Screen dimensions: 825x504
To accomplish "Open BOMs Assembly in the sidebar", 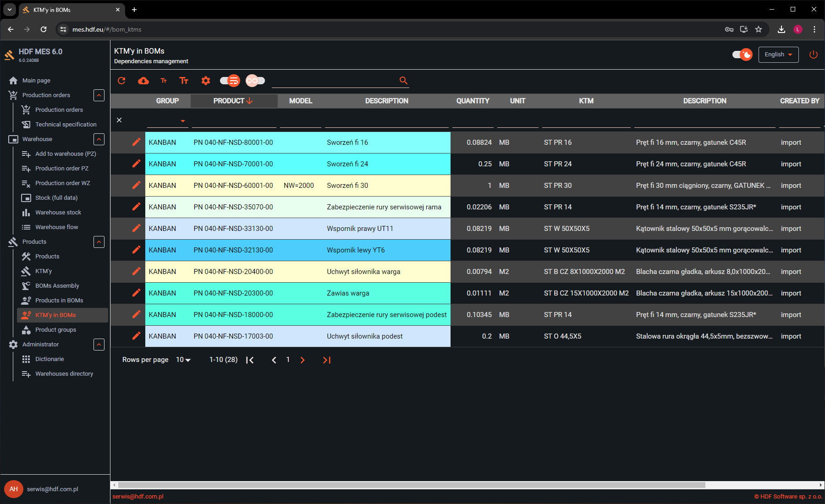I will [57, 286].
